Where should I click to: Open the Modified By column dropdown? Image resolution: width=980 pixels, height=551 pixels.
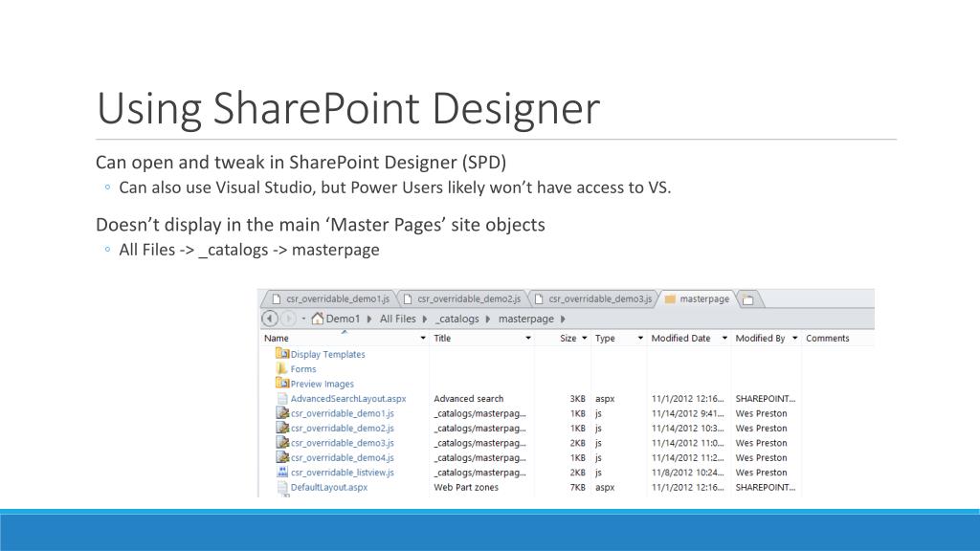pyautogui.click(x=795, y=338)
